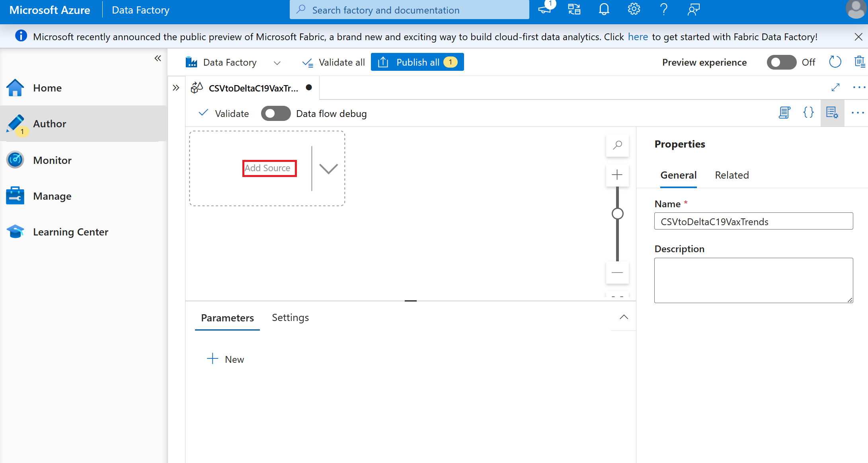Click the New parameter button

click(x=226, y=359)
